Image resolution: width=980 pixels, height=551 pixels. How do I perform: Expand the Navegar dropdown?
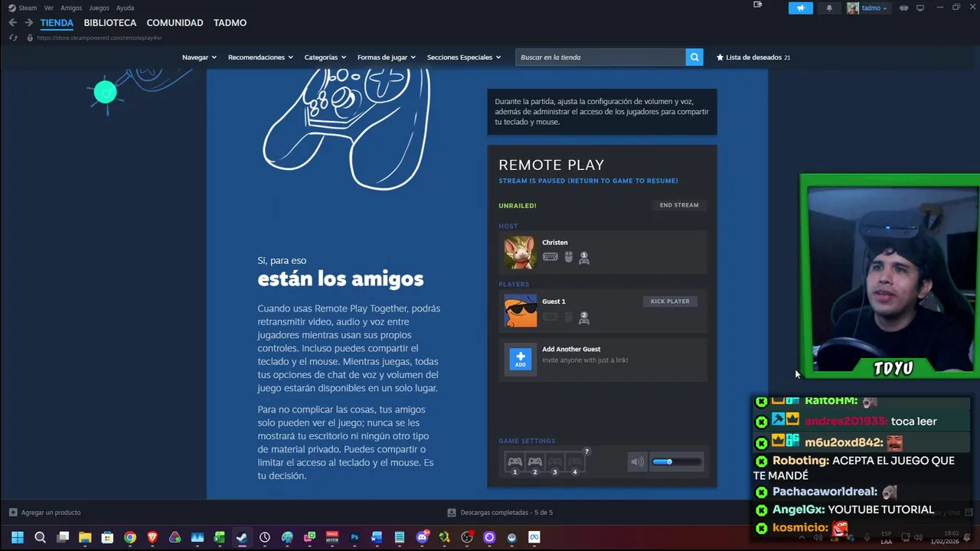coord(199,57)
